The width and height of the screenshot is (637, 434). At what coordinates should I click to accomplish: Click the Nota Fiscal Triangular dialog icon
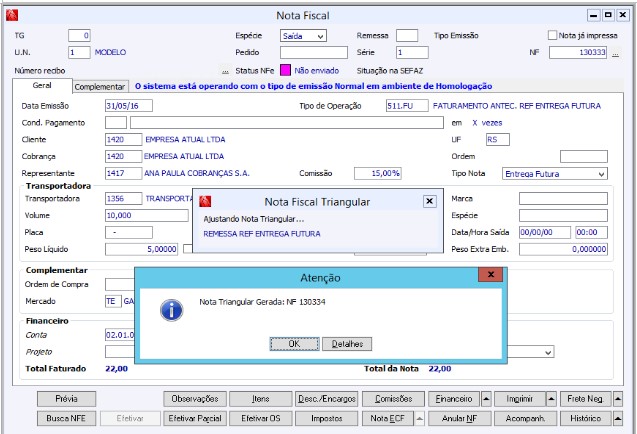click(205, 202)
